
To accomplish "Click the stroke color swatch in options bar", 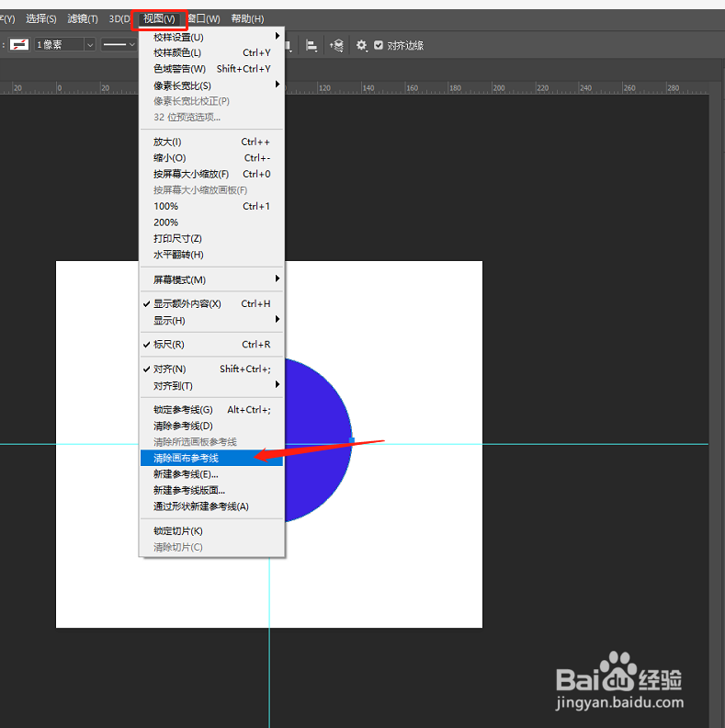I will point(19,44).
